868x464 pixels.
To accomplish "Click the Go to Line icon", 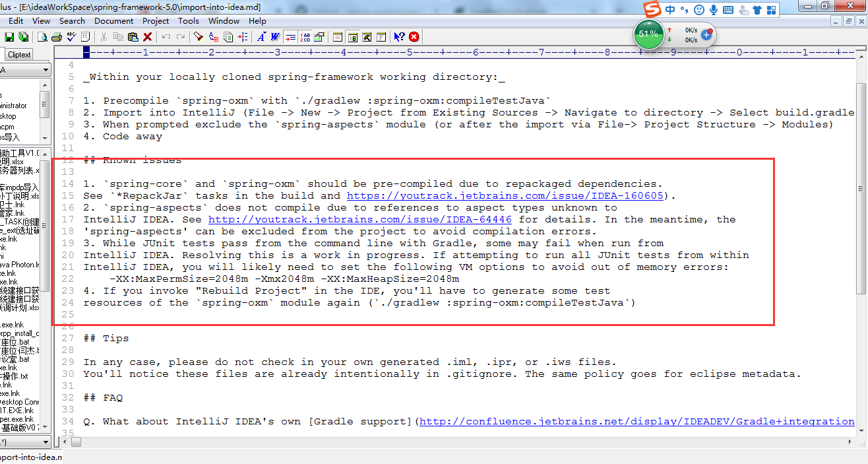I will (241, 37).
